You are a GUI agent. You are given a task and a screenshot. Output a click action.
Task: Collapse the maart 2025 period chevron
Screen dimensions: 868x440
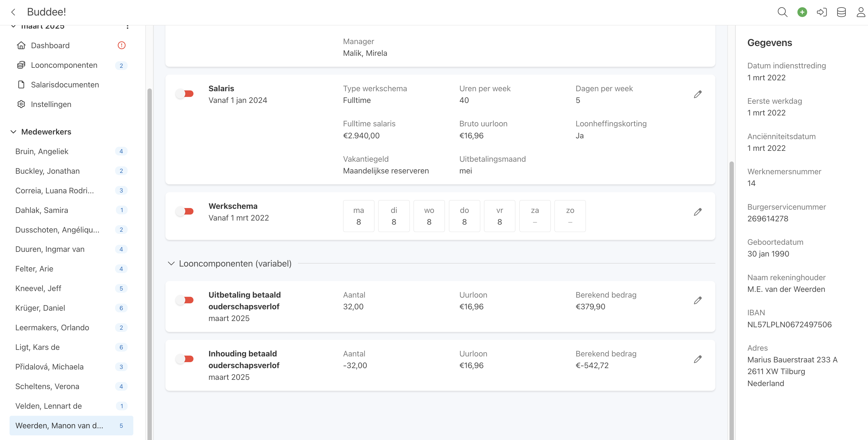14,26
